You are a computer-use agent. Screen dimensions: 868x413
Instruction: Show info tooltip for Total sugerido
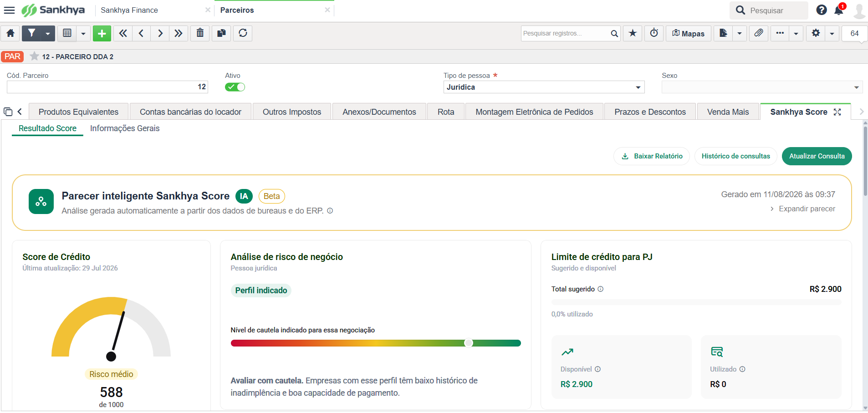click(x=601, y=289)
